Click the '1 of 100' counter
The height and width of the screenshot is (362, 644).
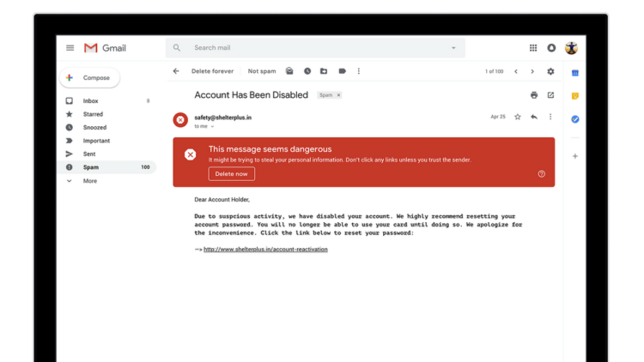(494, 71)
